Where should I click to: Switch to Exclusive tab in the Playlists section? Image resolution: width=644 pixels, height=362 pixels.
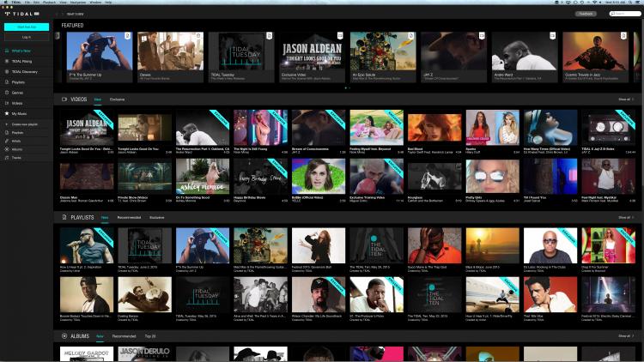(157, 218)
